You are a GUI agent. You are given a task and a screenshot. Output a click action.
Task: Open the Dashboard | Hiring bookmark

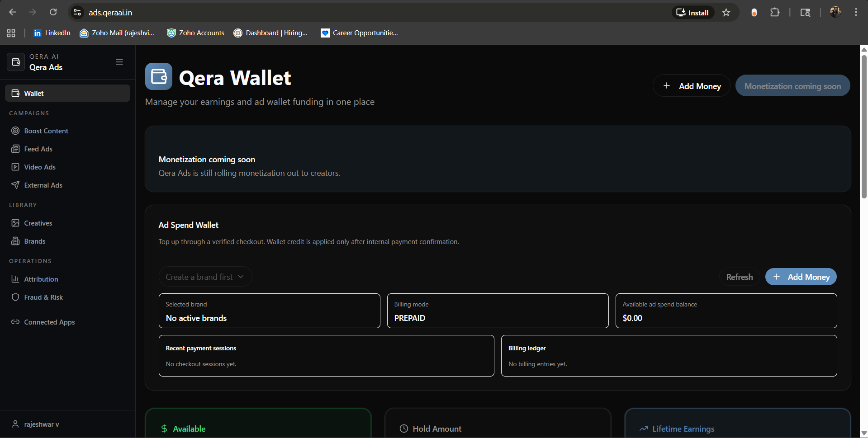point(270,33)
